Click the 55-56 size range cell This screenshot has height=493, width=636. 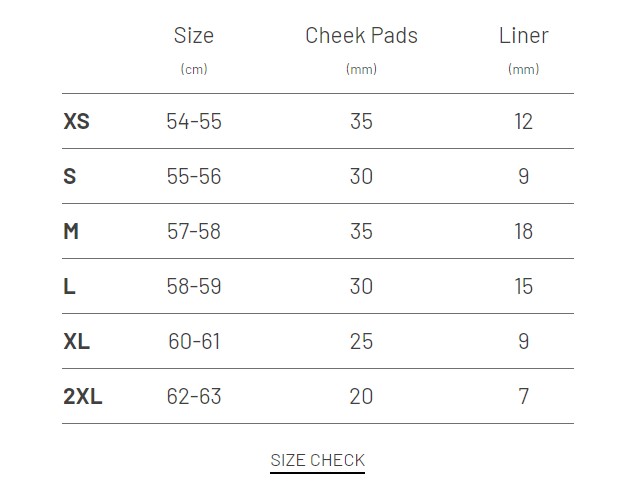click(x=194, y=176)
